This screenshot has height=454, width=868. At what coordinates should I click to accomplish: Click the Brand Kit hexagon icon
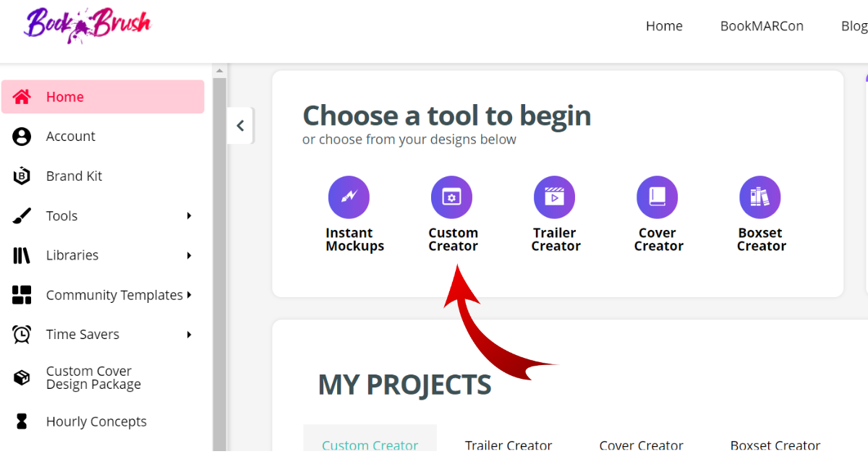click(22, 176)
